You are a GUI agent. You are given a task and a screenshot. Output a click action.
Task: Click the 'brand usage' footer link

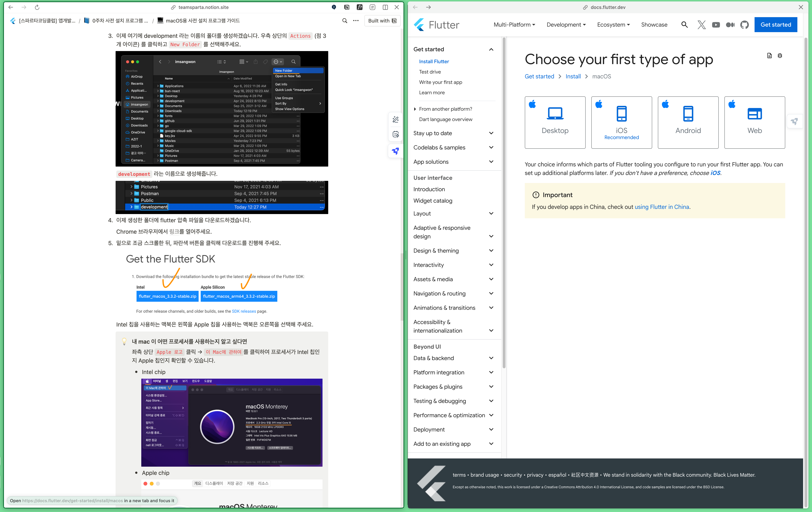point(484,475)
